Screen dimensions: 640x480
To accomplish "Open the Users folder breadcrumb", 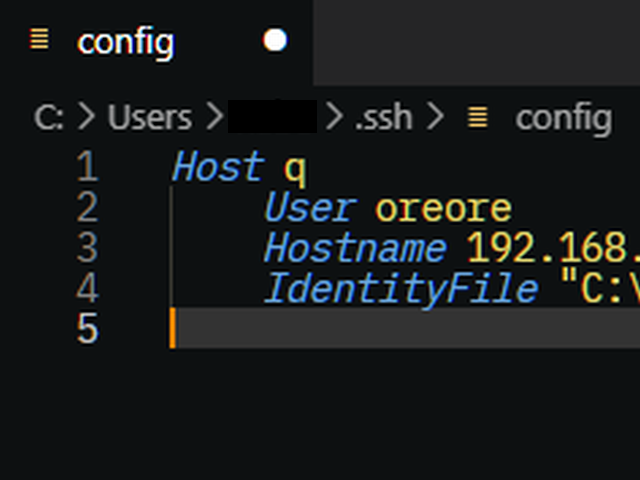I will [x=149, y=117].
